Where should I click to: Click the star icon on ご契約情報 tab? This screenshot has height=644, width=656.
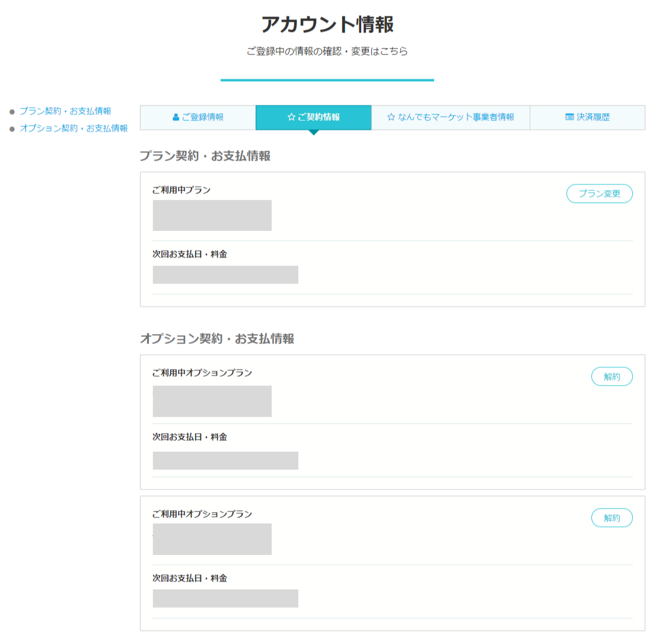click(x=292, y=118)
